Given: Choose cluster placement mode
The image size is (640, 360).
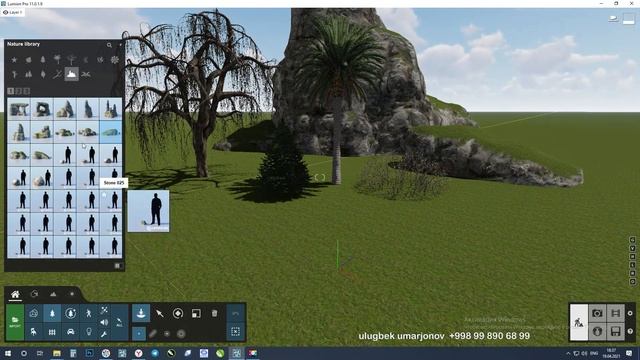Looking at the screenshot, I should point(167,333).
